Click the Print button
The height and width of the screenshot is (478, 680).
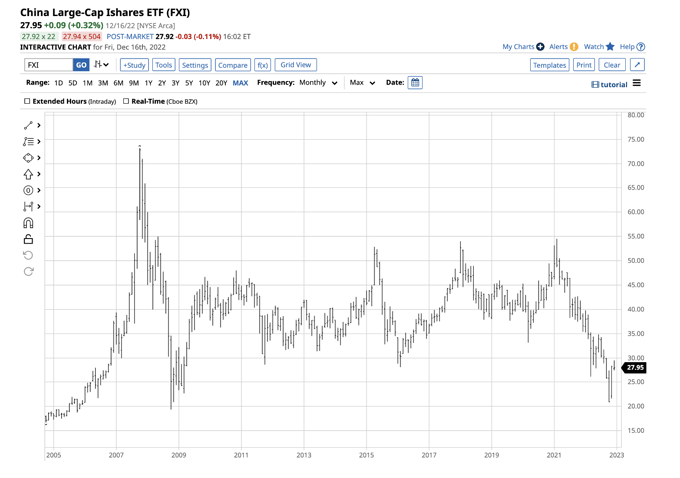coord(584,65)
